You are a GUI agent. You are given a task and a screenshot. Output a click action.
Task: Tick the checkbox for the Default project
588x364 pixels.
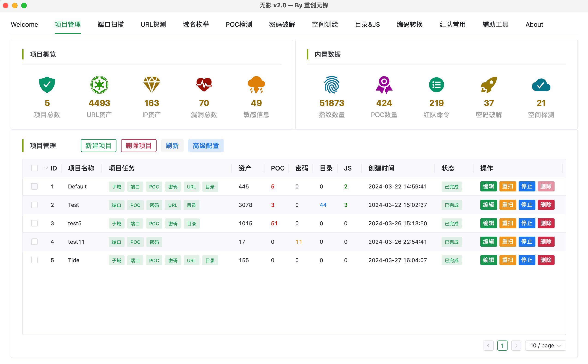pos(34,187)
